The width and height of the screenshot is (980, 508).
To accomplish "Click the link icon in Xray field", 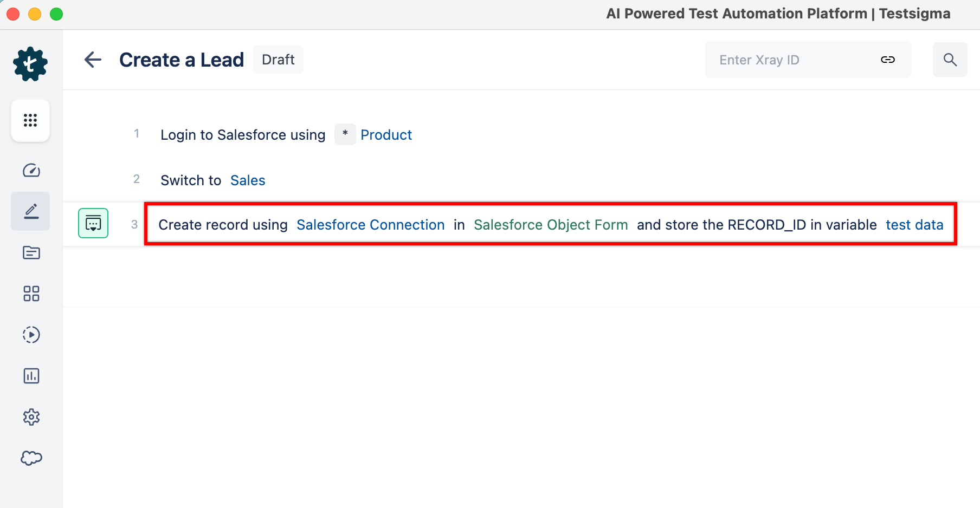I will click(888, 60).
